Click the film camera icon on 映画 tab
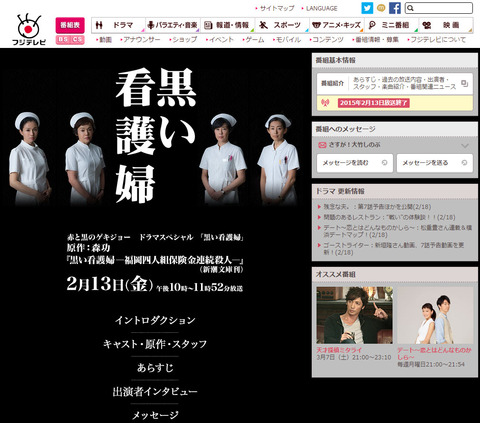This screenshot has height=423, width=480. tap(426, 25)
